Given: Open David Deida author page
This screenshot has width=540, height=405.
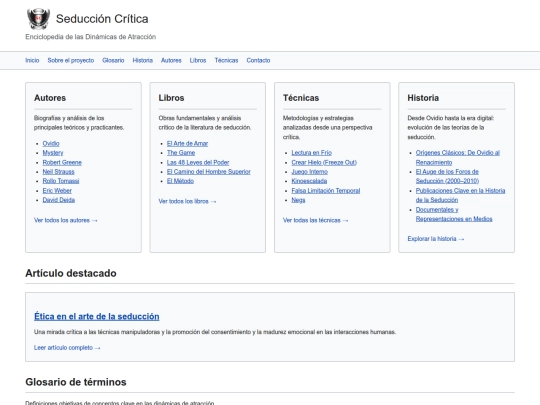Looking at the screenshot, I should [59, 200].
